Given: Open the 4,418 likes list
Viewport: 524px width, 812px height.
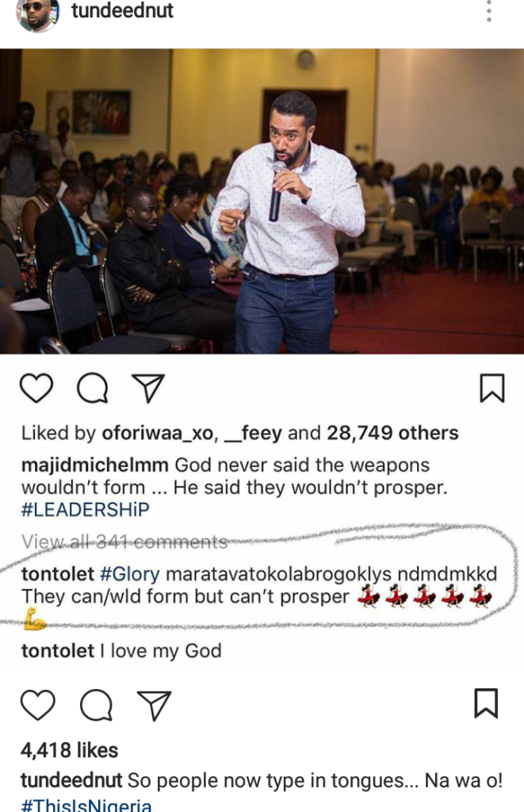Looking at the screenshot, I should (x=70, y=750).
